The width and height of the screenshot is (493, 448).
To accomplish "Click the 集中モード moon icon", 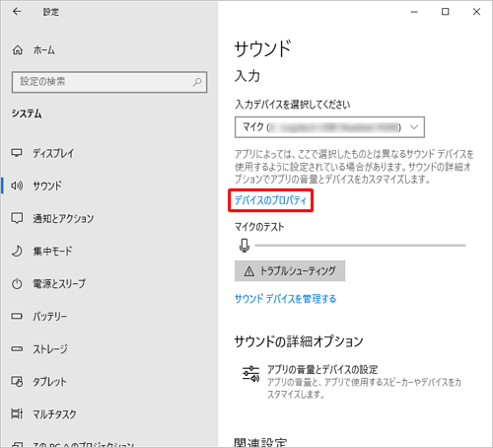I will pyautogui.click(x=17, y=251).
